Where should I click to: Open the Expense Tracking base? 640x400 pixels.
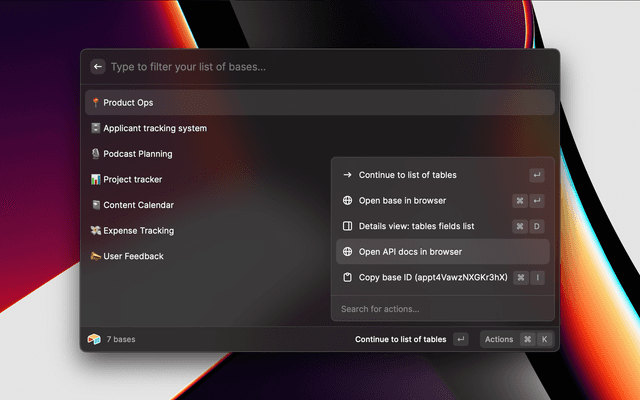coord(138,231)
